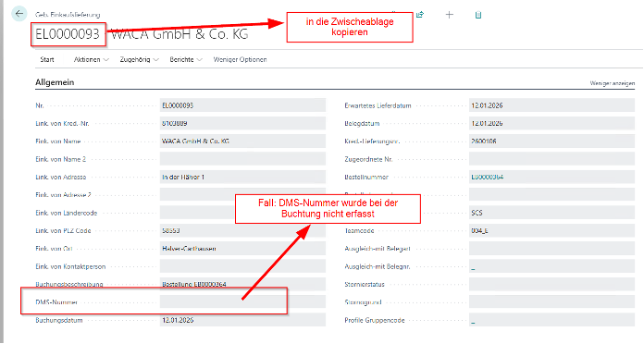The width and height of the screenshot is (644, 344).
Task: Click the empty Stornierstatus field
Action: click(551, 284)
